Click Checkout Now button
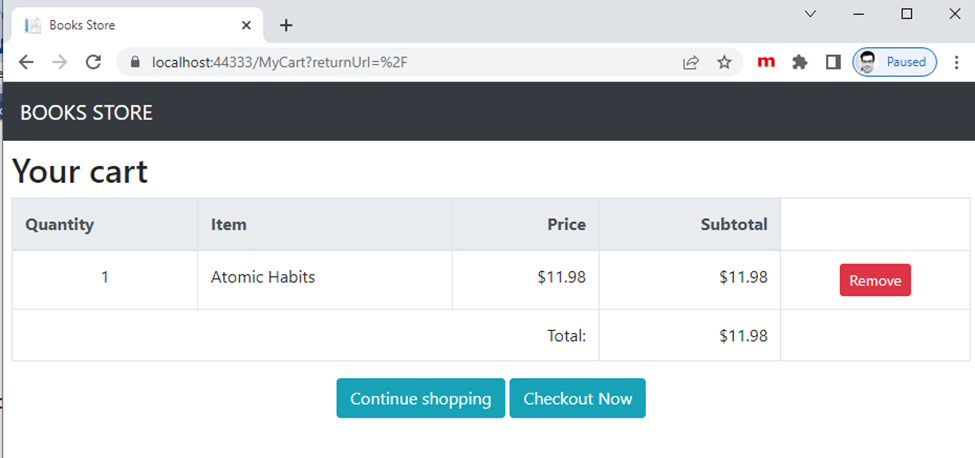Image resolution: width=975 pixels, height=458 pixels. point(577,398)
